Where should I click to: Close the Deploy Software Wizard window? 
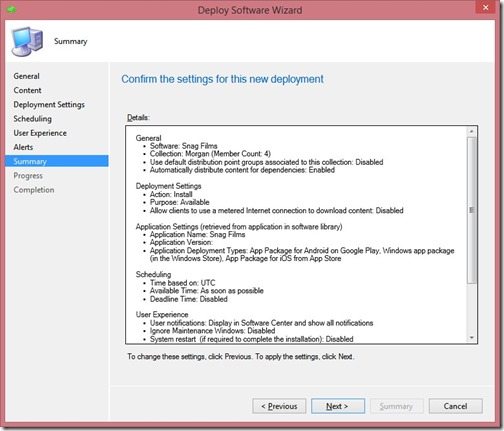pos(485,7)
